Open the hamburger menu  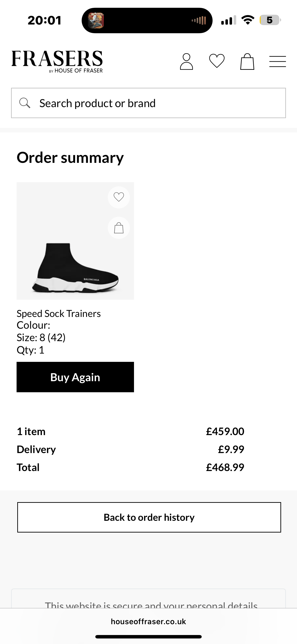point(277,61)
